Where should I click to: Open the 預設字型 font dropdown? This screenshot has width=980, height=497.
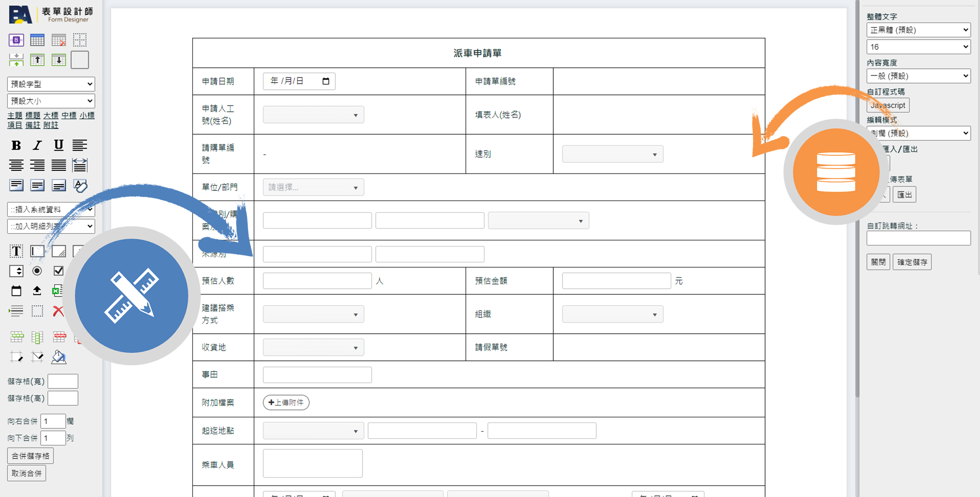tap(51, 84)
